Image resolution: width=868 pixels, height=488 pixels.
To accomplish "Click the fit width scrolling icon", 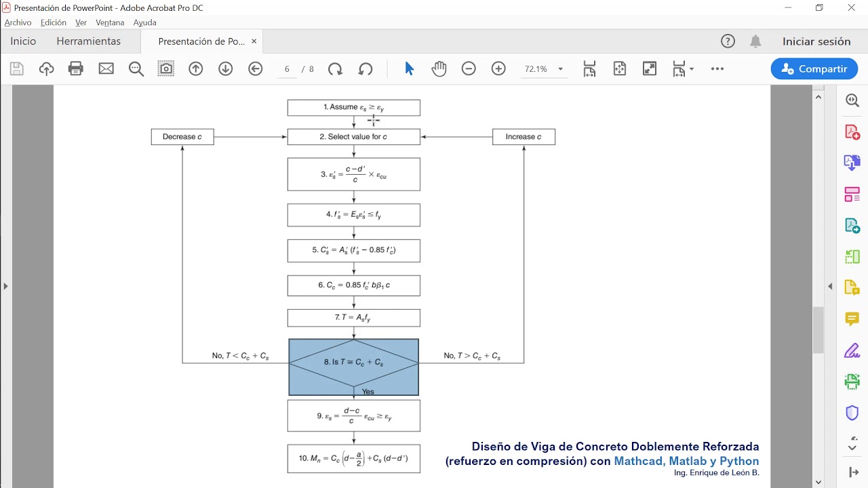I will (589, 68).
